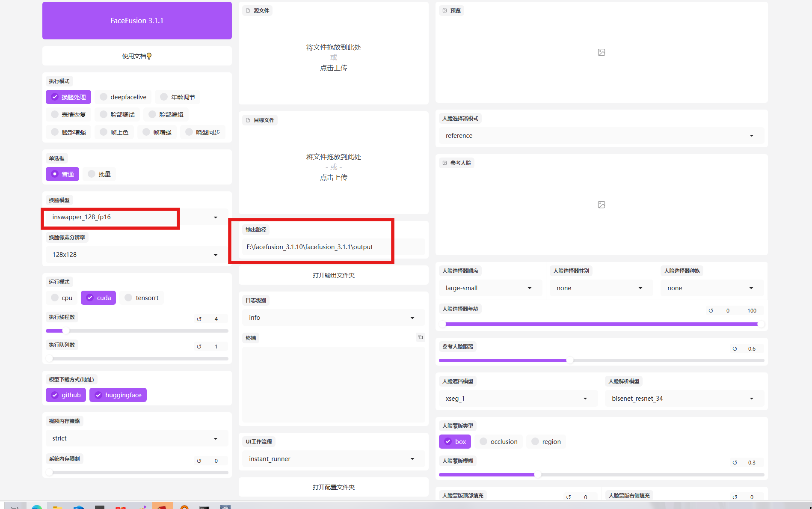Click the 执行线程数 slider handle
Screen dimensions: 812x509
(x=66, y=331)
